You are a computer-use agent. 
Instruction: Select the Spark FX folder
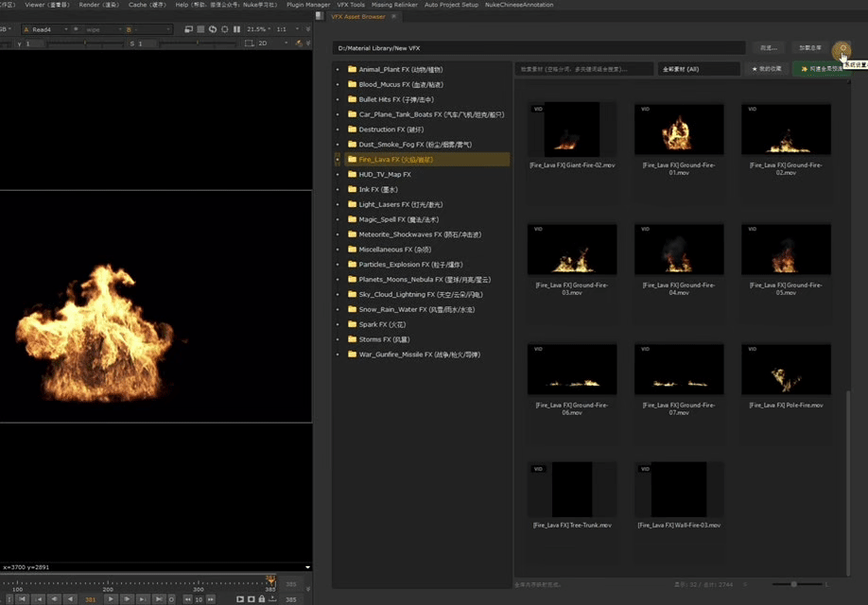(x=380, y=324)
